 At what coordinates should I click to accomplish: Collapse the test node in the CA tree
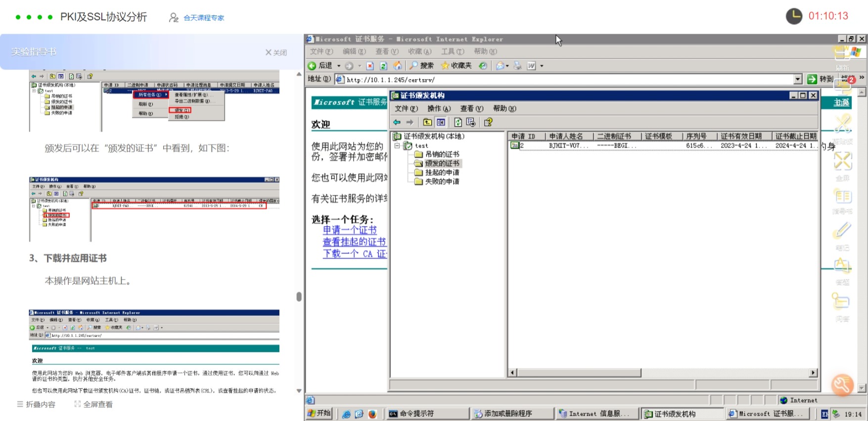point(397,146)
